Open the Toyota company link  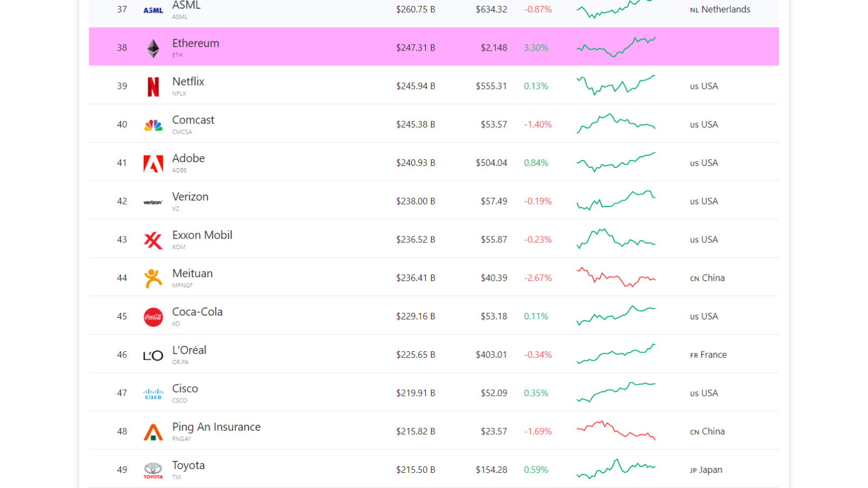click(x=188, y=465)
